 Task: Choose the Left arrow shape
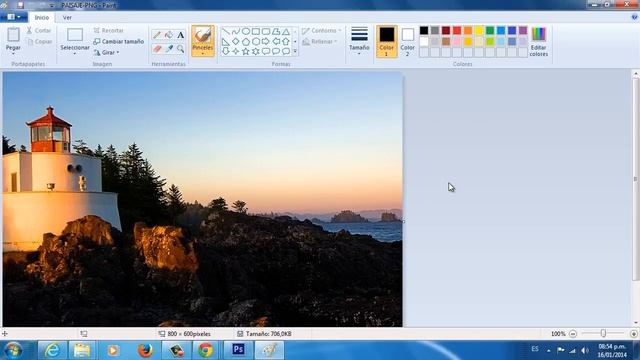[276, 41]
